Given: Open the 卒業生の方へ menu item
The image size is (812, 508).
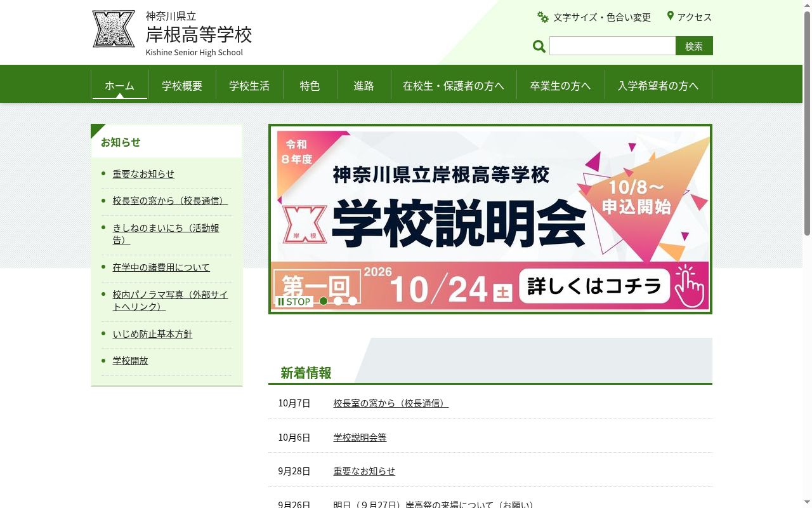Looking at the screenshot, I should pos(560,86).
